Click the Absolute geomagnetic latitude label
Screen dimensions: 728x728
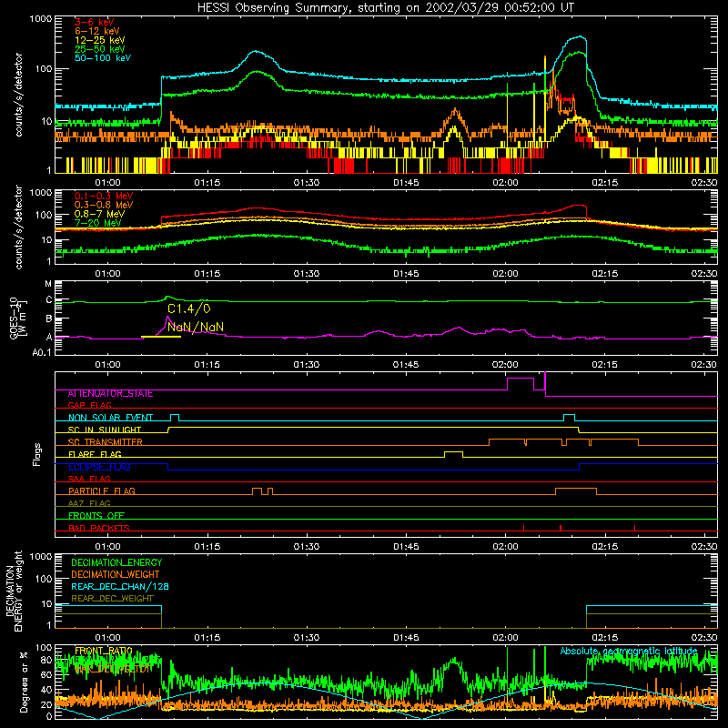pos(629,652)
